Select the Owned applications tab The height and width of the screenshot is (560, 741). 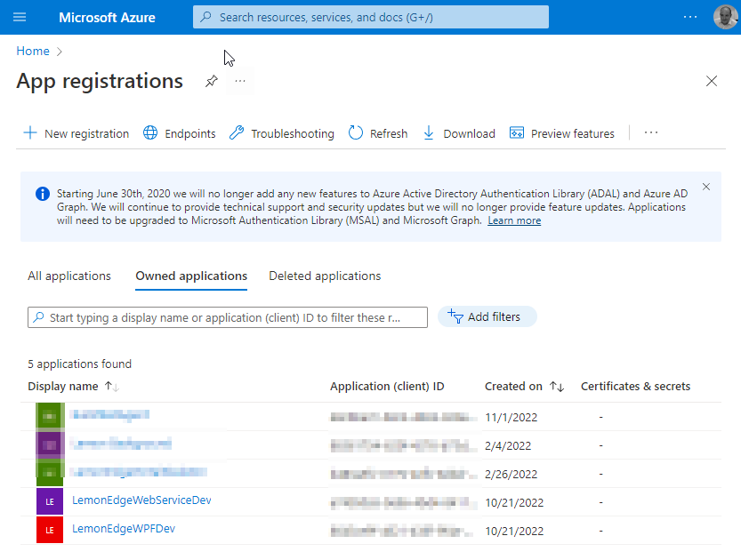(x=190, y=276)
